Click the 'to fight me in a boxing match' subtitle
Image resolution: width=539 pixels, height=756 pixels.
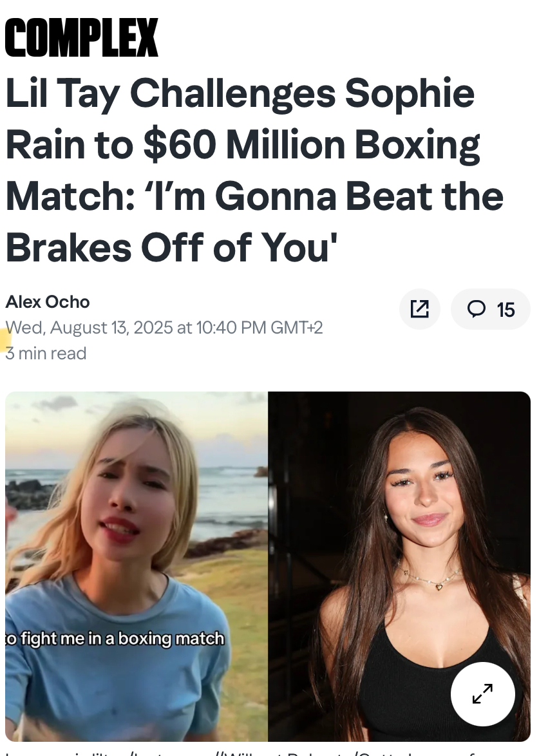pyautogui.click(x=115, y=638)
